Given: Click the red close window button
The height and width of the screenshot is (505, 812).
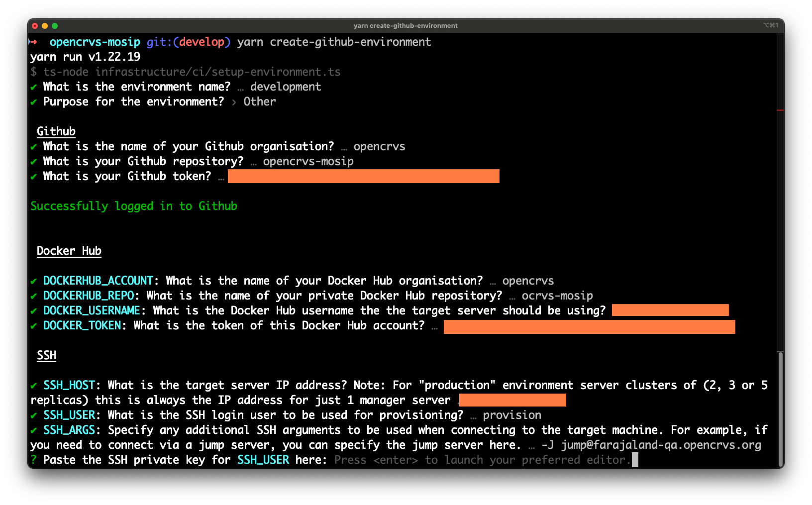Looking at the screenshot, I should click(35, 26).
